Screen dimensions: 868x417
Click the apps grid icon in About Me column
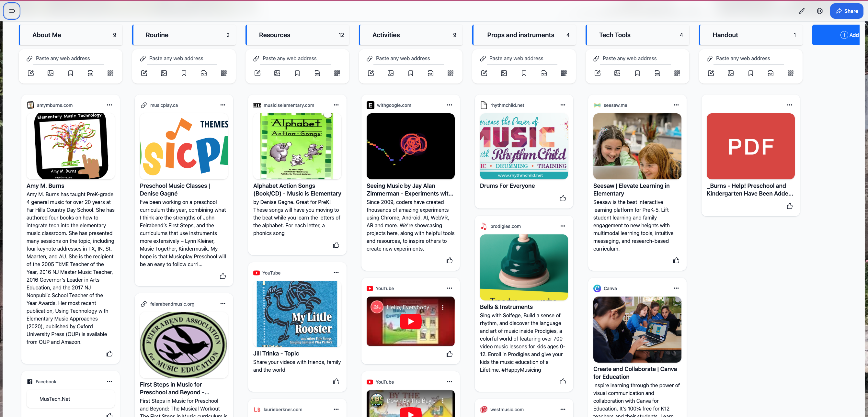point(110,73)
